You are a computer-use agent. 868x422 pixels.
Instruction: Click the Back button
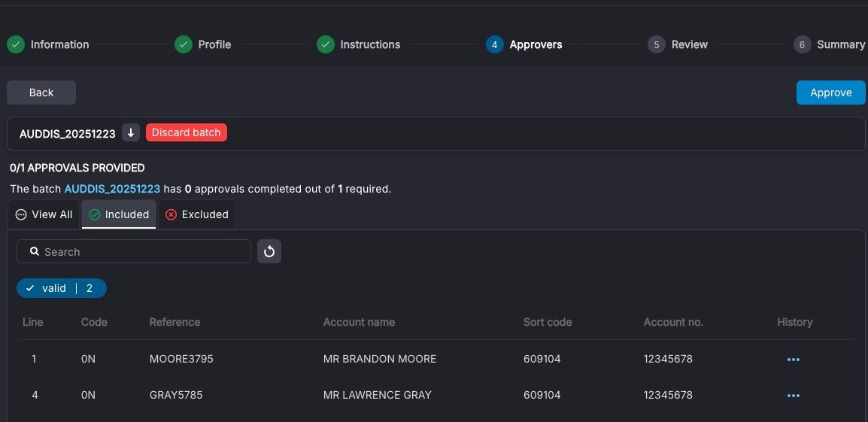(x=41, y=93)
